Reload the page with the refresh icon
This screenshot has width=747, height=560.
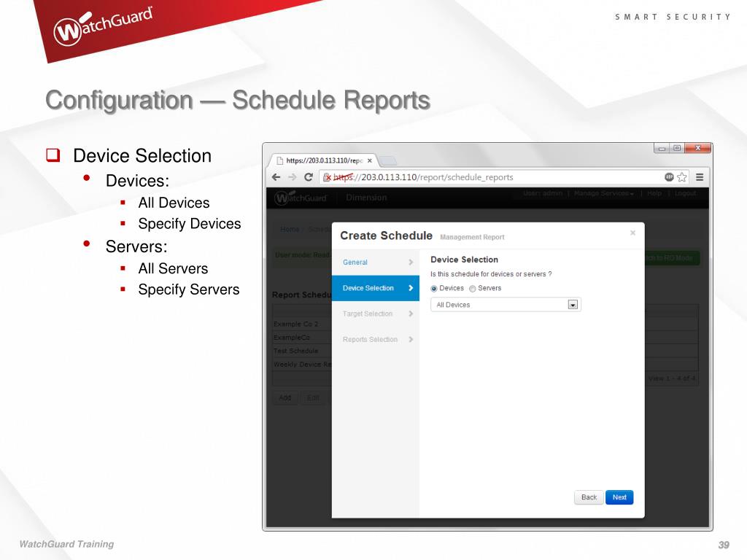[309, 177]
